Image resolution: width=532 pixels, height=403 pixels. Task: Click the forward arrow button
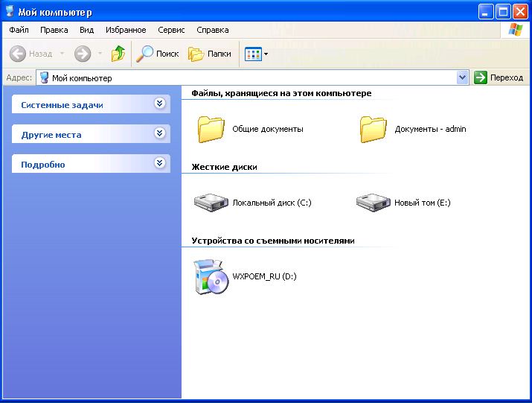pos(83,54)
